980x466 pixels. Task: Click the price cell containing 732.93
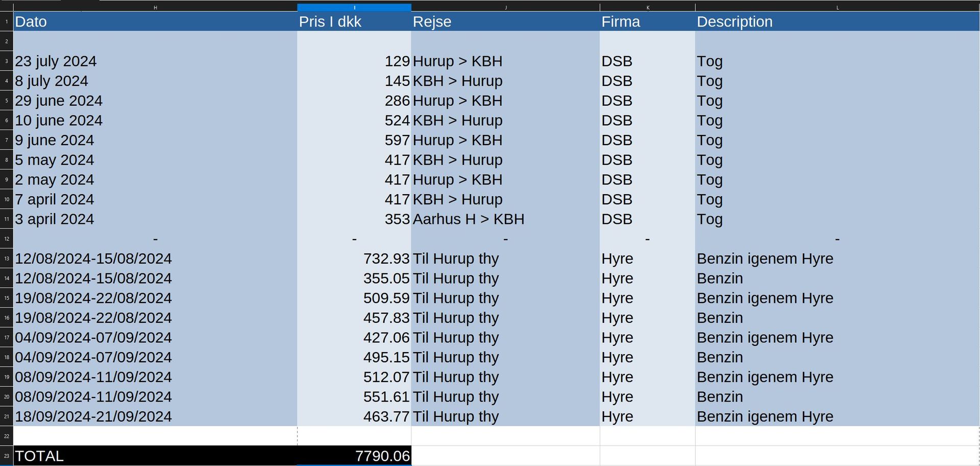[x=354, y=259]
